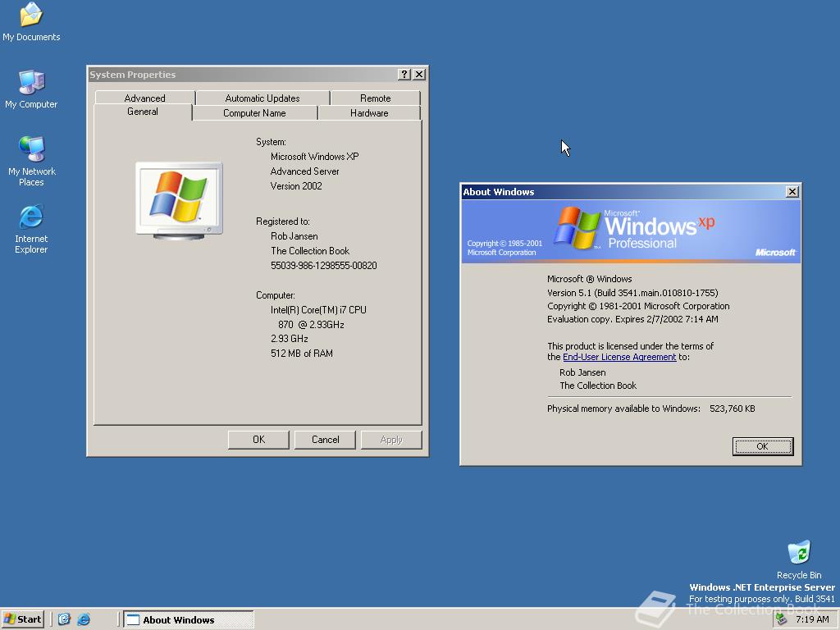This screenshot has width=840, height=630.
Task: Open the End-User License Agreement link
Action: click(619, 357)
